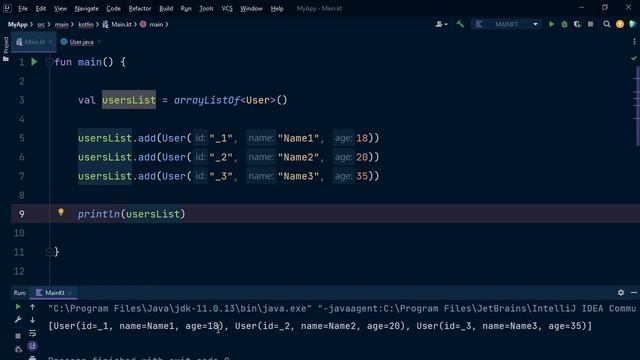The height and width of the screenshot is (360, 640).
Task: Click the orange IDE updates icon
Action: pos(620,24)
